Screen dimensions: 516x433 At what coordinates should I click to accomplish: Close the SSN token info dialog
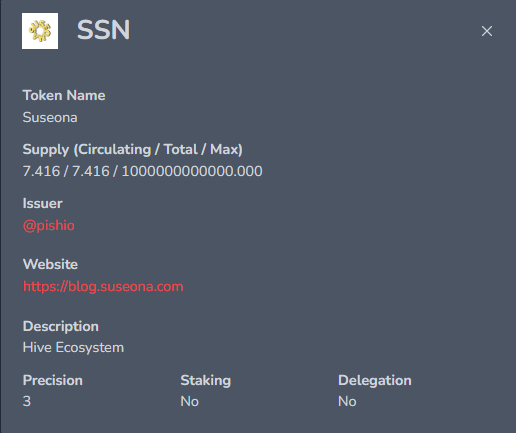coord(487,31)
